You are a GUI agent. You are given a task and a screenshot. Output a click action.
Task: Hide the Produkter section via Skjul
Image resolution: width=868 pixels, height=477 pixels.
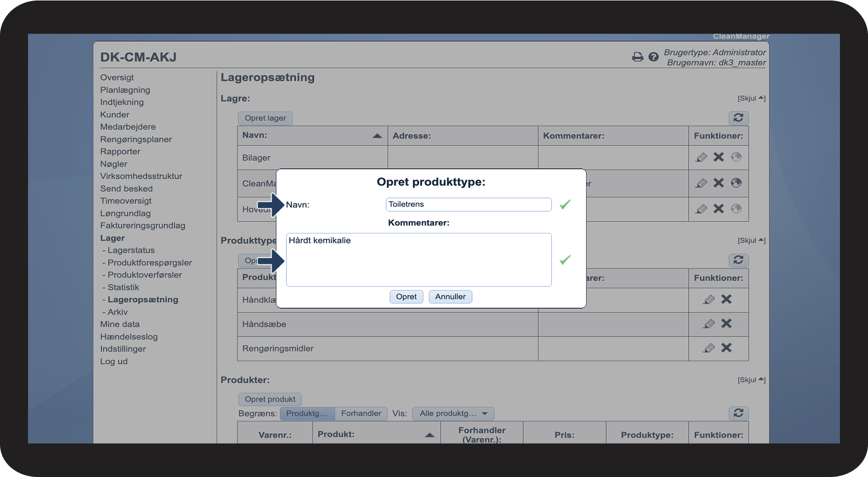(751, 380)
